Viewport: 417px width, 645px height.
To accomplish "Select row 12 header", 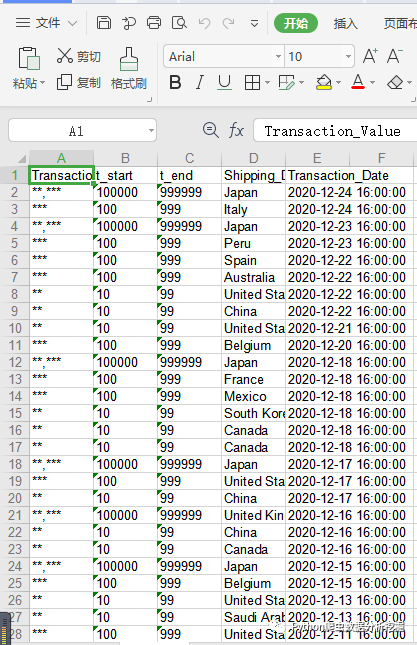I will point(15,362).
